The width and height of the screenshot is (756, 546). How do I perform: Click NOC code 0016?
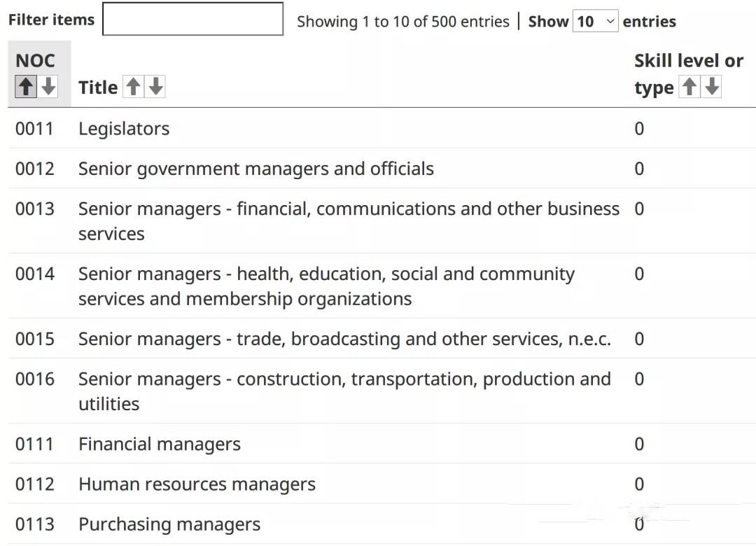point(35,379)
